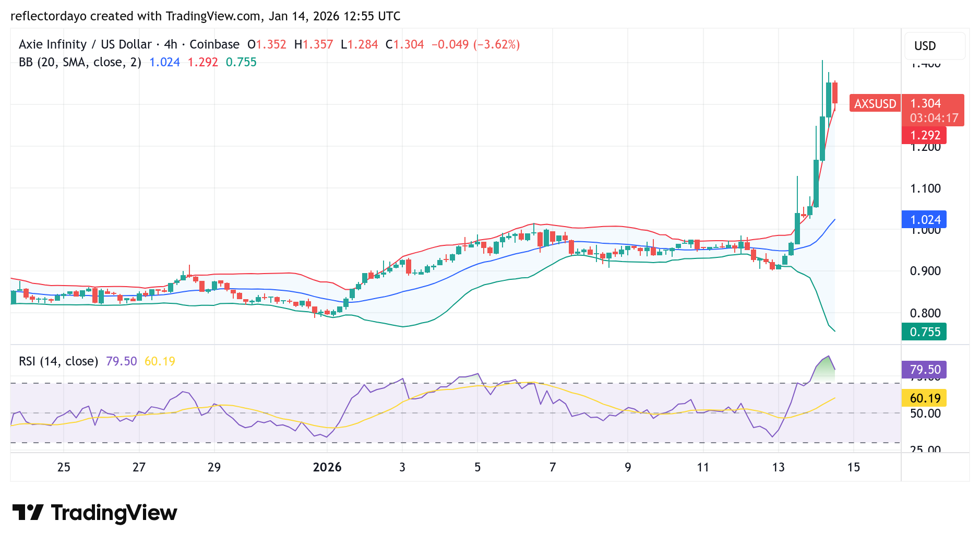The width and height of the screenshot is (980, 544).
Task: Click the 25 date label on time axis
Action: [64, 467]
